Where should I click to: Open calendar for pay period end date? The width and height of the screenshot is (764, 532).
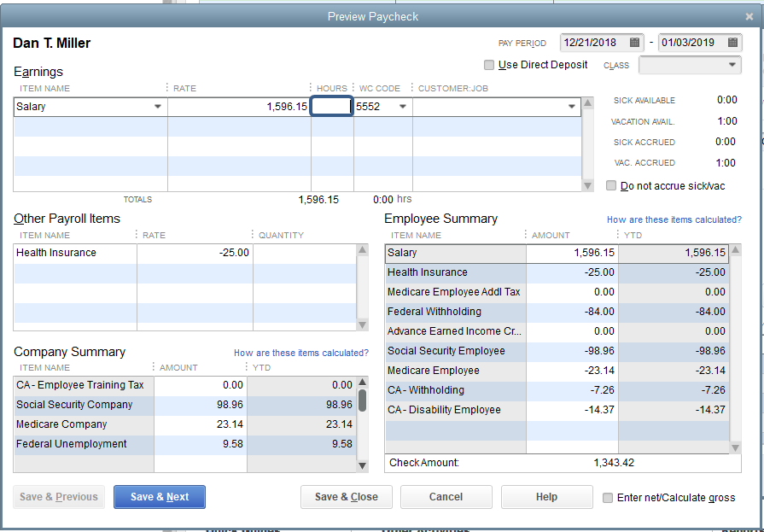(x=732, y=43)
